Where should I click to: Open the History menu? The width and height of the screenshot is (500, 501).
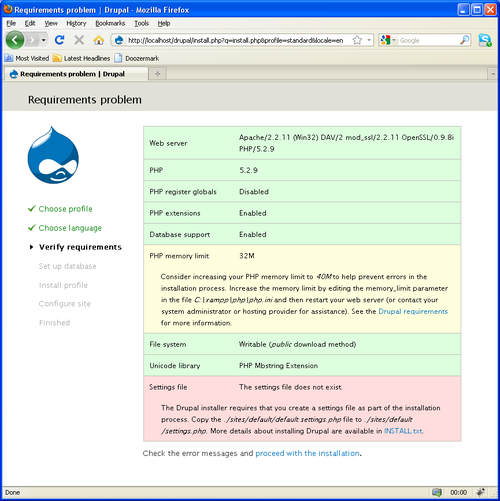pyautogui.click(x=76, y=23)
